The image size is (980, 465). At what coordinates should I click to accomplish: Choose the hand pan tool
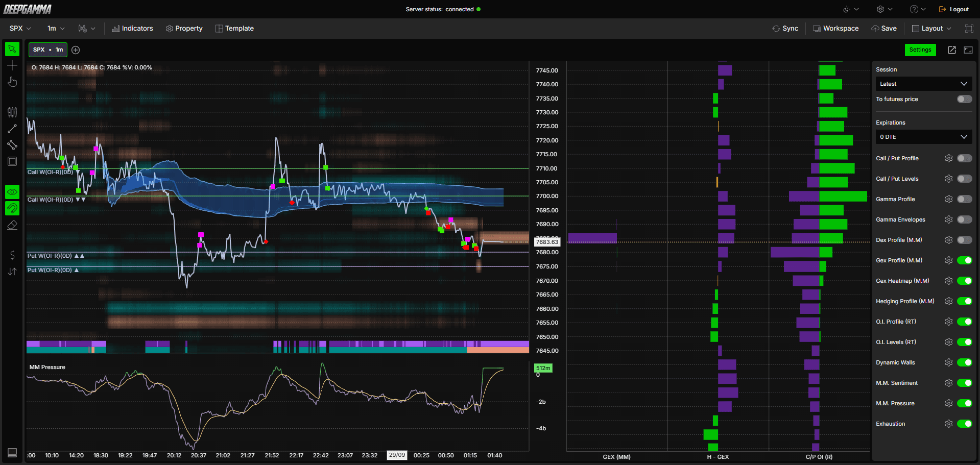[12, 82]
